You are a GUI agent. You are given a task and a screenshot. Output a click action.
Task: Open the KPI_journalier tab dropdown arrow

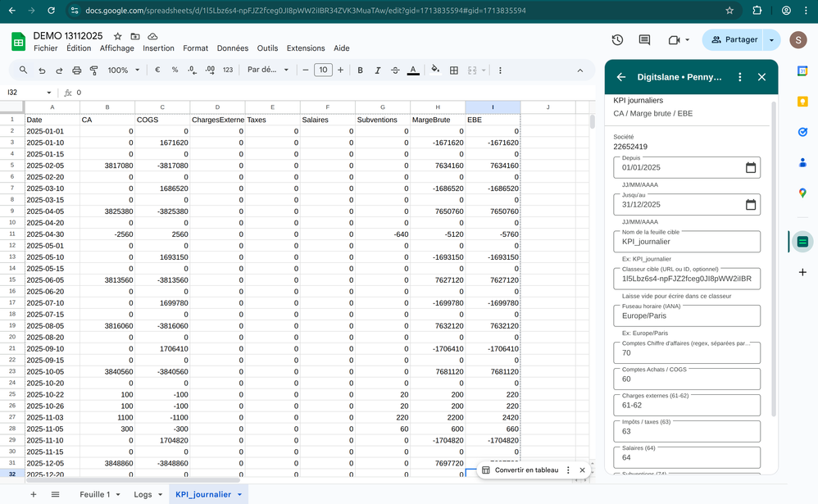(239, 495)
